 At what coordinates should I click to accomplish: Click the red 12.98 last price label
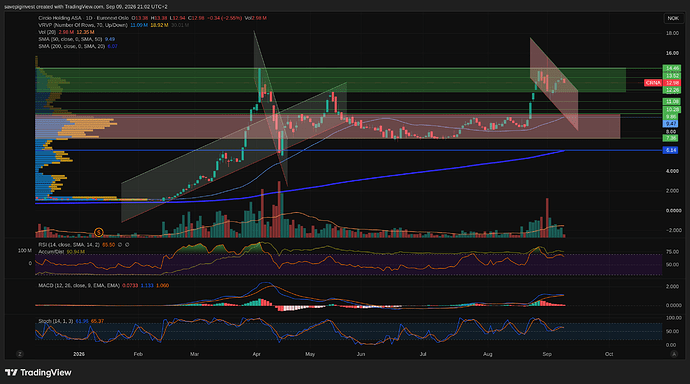672,83
